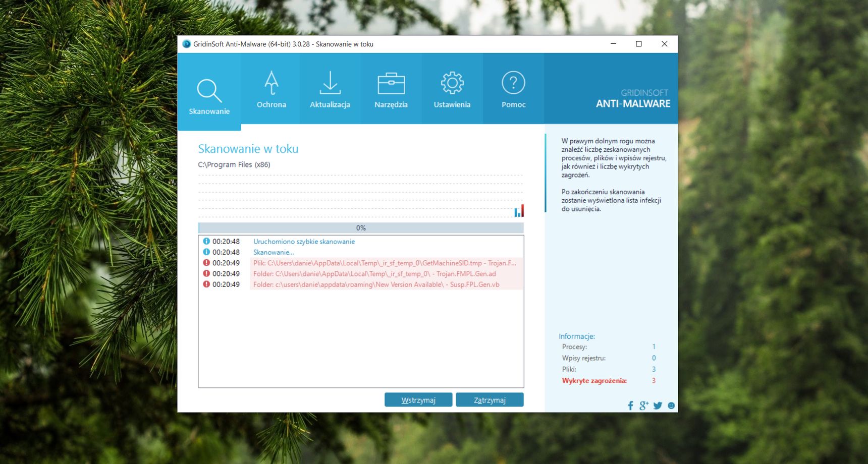Click the small activity bars graph icon
Screen dimensions: 868x464
[x=519, y=211]
